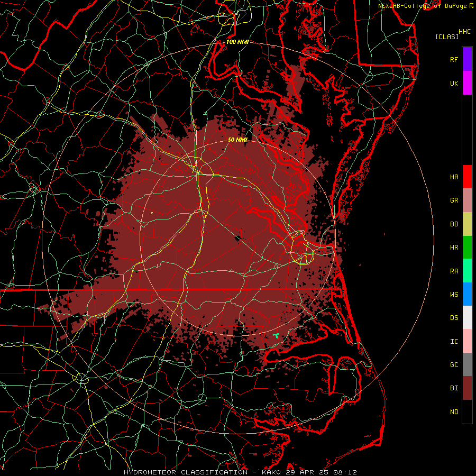Click the WS legend label
The height and width of the screenshot is (476, 476).
tap(454, 295)
